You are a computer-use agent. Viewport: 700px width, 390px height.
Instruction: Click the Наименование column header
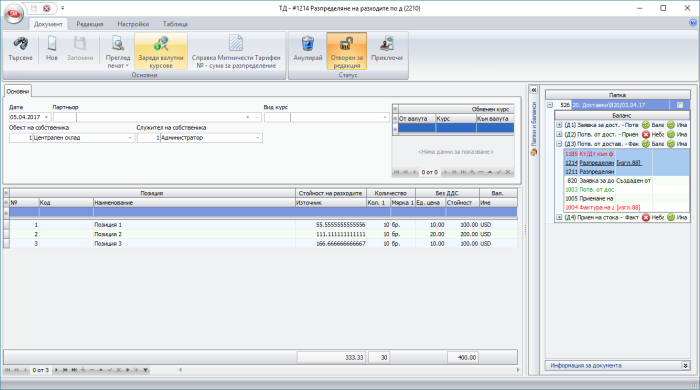(194, 203)
